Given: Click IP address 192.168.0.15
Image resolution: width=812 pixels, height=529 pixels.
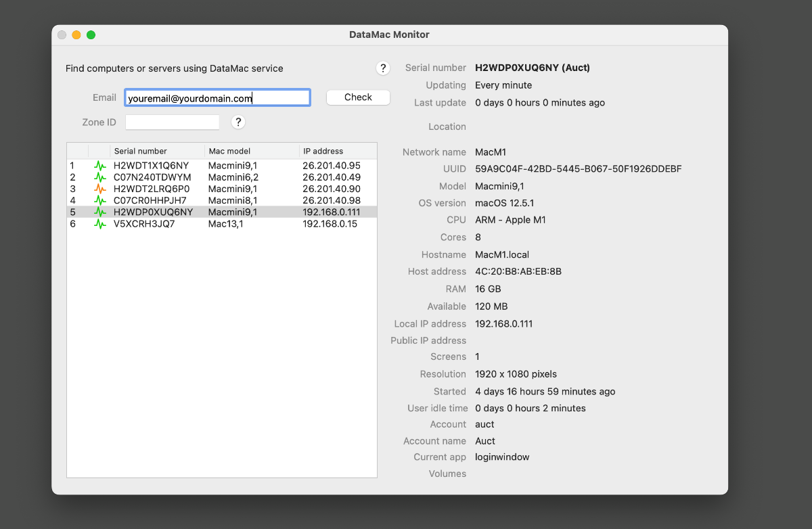Looking at the screenshot, I should point(330,224).
